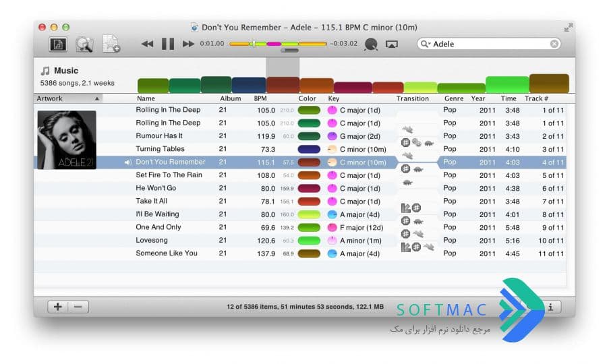
Task: Click the transition icons in Lovesong row
Action: coord(412,234)
